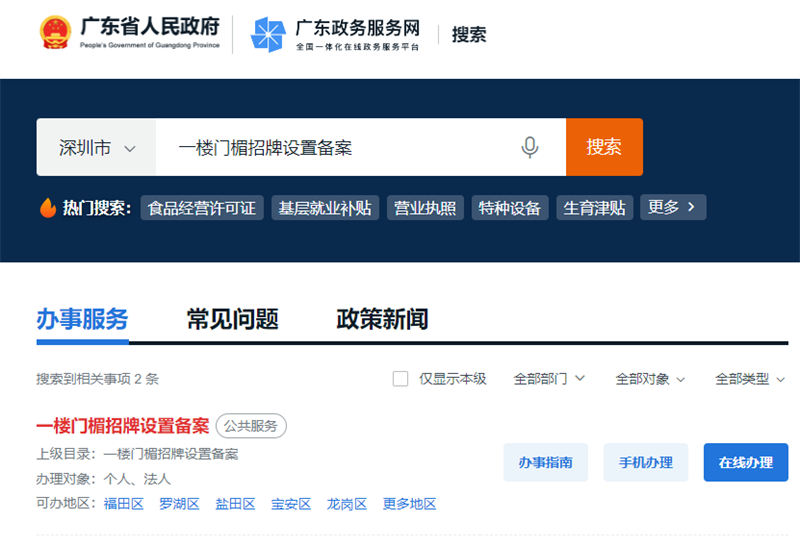Switch to the 政策新闻 tab
This screenshot has width=800, height=546.
[382, 319]
